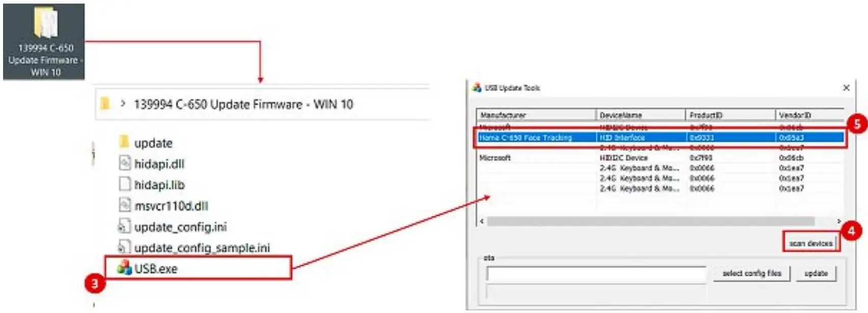Click the config file path input field
This screenshot has width=868, height=313.
coord(596,274)
